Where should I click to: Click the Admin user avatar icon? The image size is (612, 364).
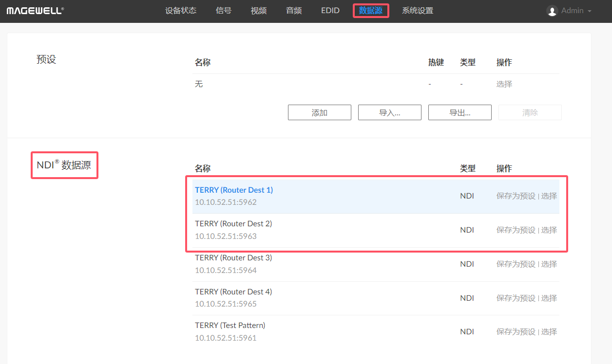click(552, 11)
